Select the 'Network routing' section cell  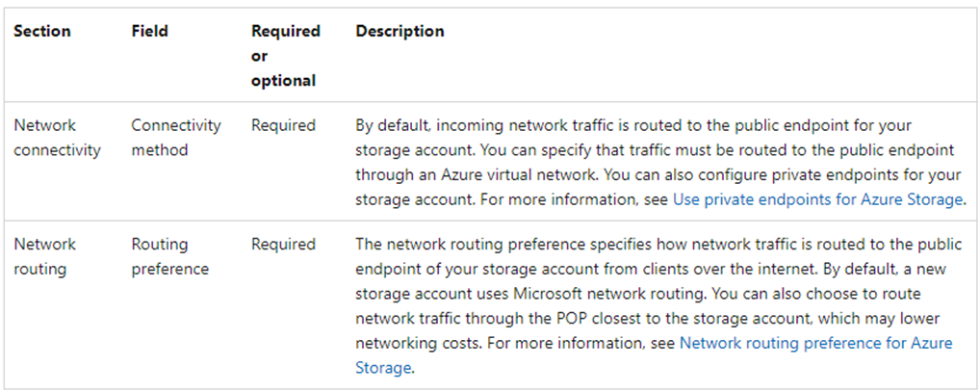point(44,256)
